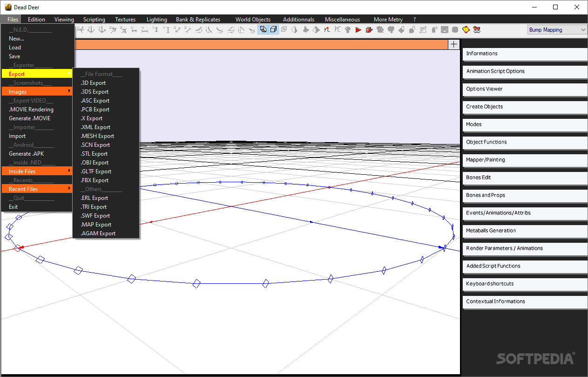588x377 pixels.
Task: Expand the Informations panel
Action: point(525,54)
